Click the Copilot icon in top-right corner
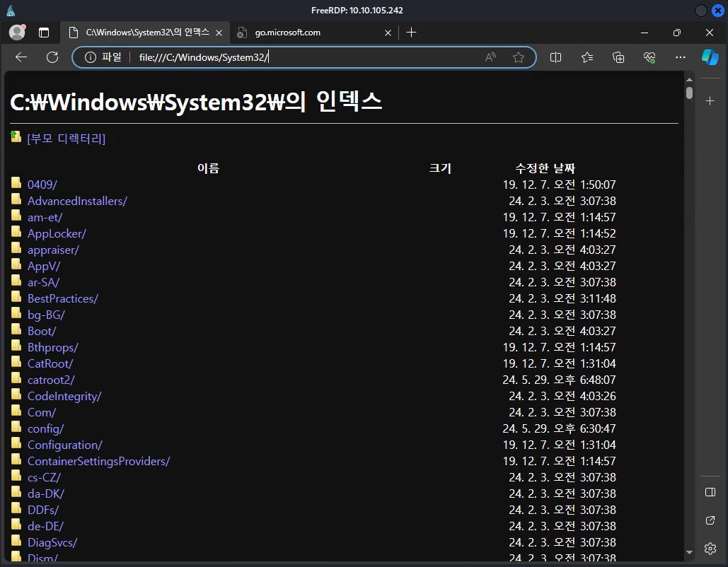 pos(710,57)
